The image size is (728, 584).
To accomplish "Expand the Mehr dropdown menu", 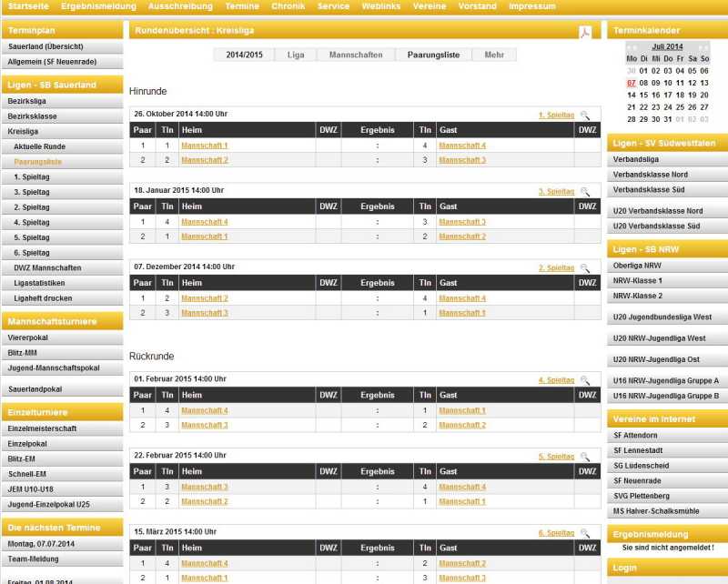I will tap(494, 55).
